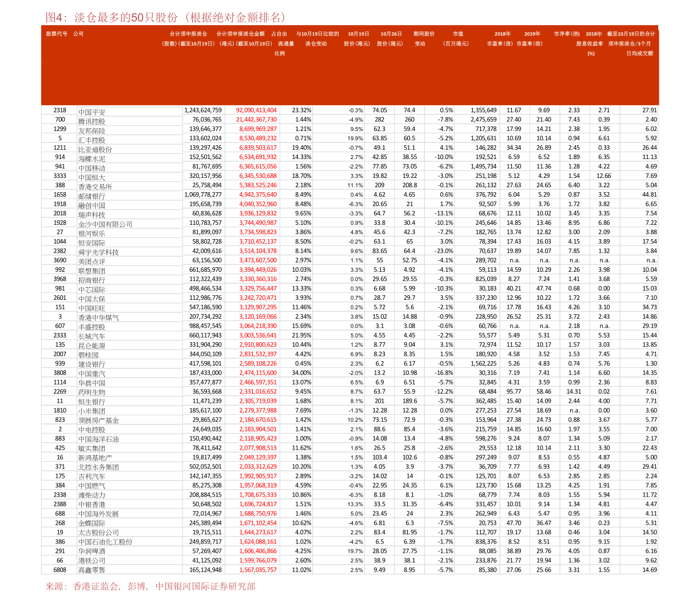Click company name 腾讯控股
700x603 pixels.
point(92,121)
